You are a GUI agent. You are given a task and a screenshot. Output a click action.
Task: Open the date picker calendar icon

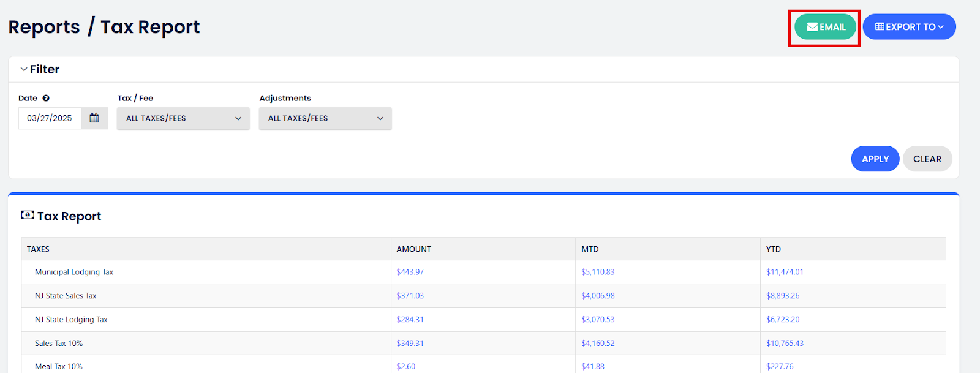click(94, 118)
